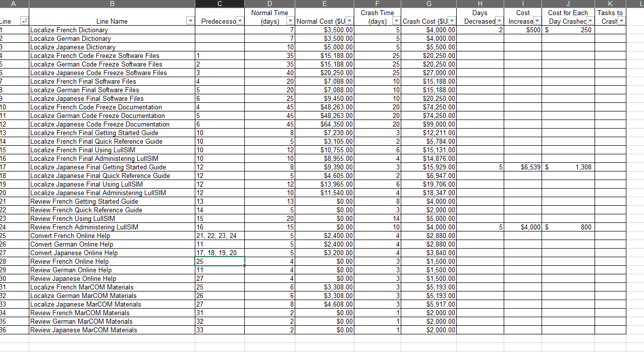The image size is (644, 352).
Task: Open the Predecessors filter dropdown
Action: click(239, 21)
